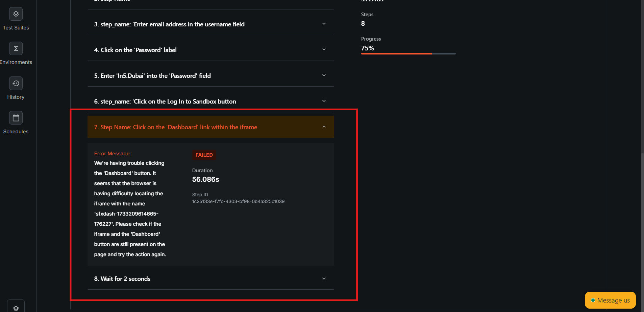Expand step 4 chevron for Password label
The width and height of the screenshot is (644, 312).
click(x=324, y=50)
